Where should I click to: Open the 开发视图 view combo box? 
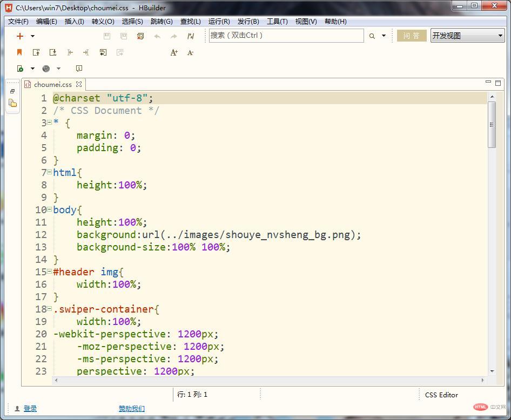point(467,36)
